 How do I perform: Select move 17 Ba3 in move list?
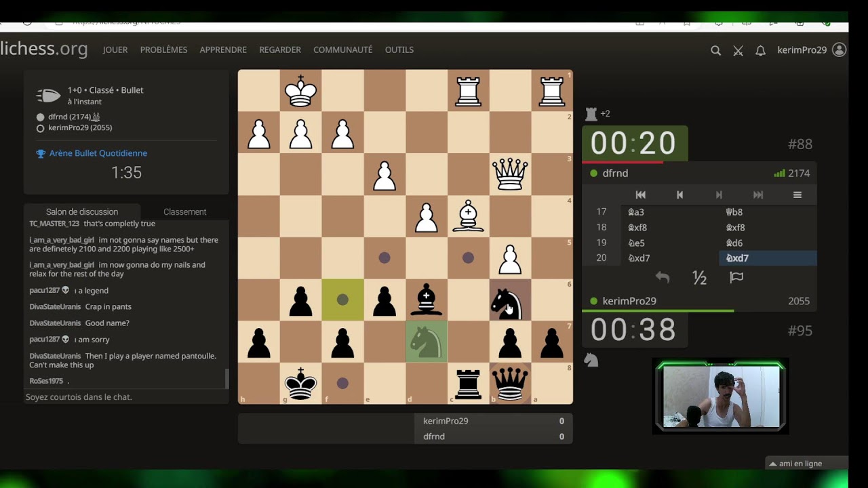[x=670, y=212]
